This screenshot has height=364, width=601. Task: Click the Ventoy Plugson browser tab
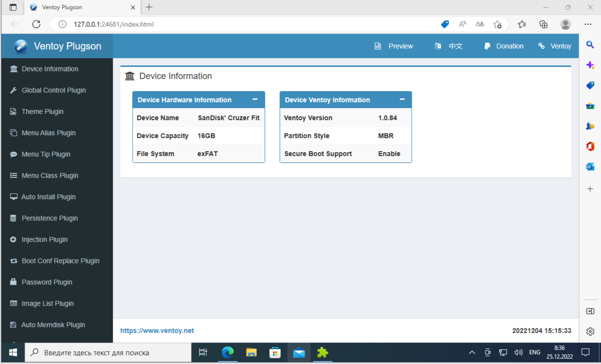tap(83, 8)
